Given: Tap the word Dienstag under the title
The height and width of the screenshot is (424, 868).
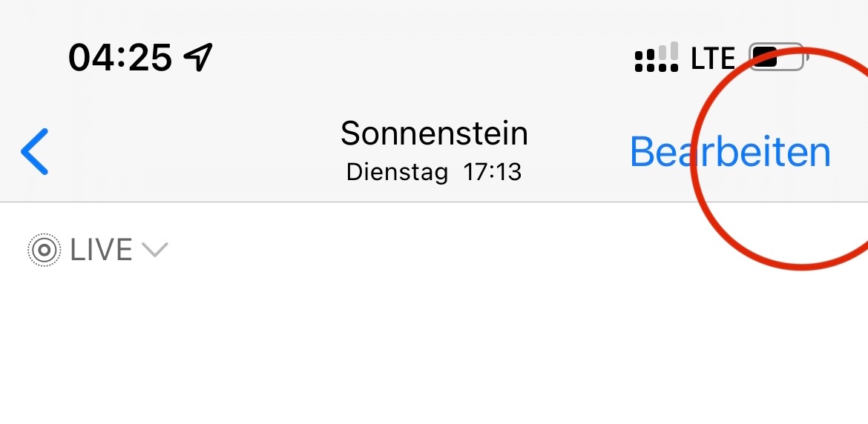Looking at the screenshot, I should (x=397, y=173).
